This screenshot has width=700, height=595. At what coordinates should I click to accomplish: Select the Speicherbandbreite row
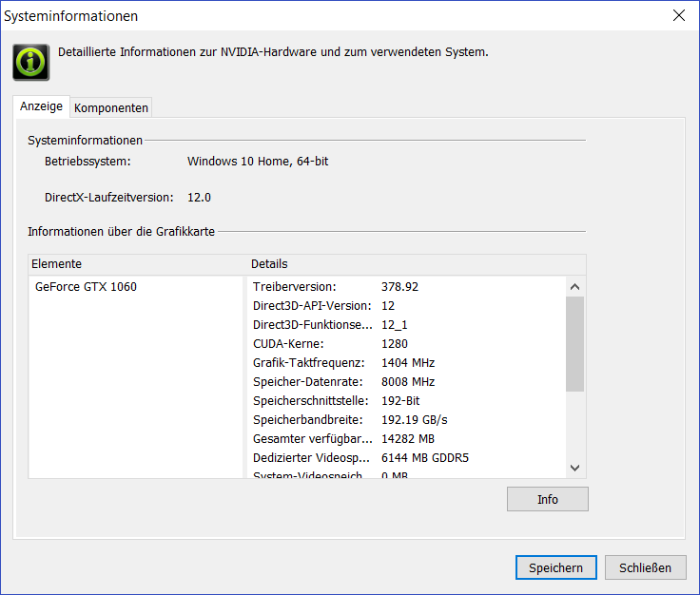(380, 419)
